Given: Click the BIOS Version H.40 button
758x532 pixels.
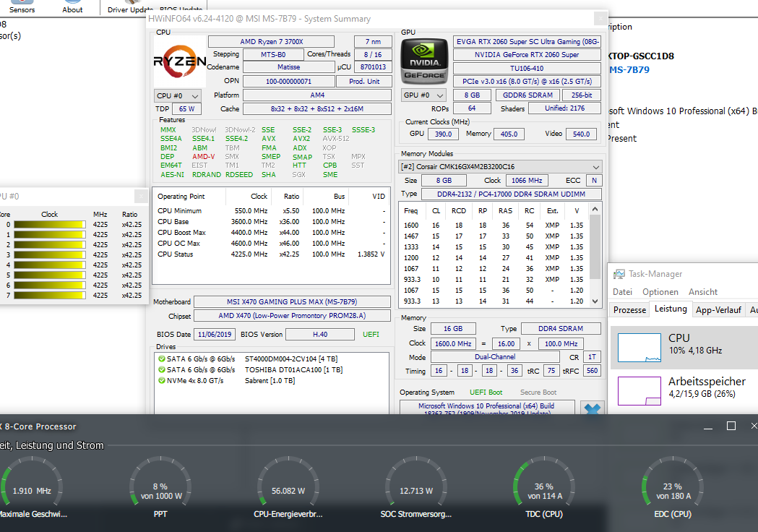Looking at the screenshot, I should [320, 333].
